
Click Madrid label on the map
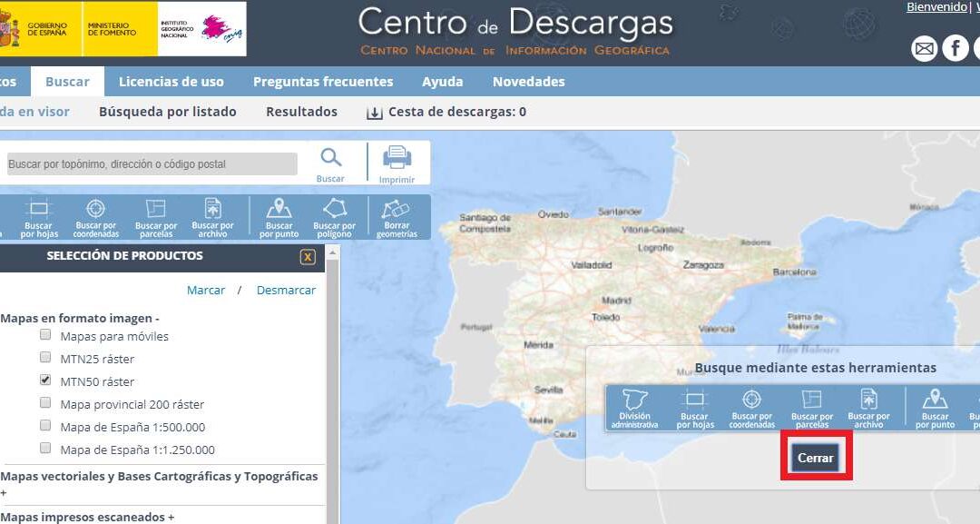[616, 301]
